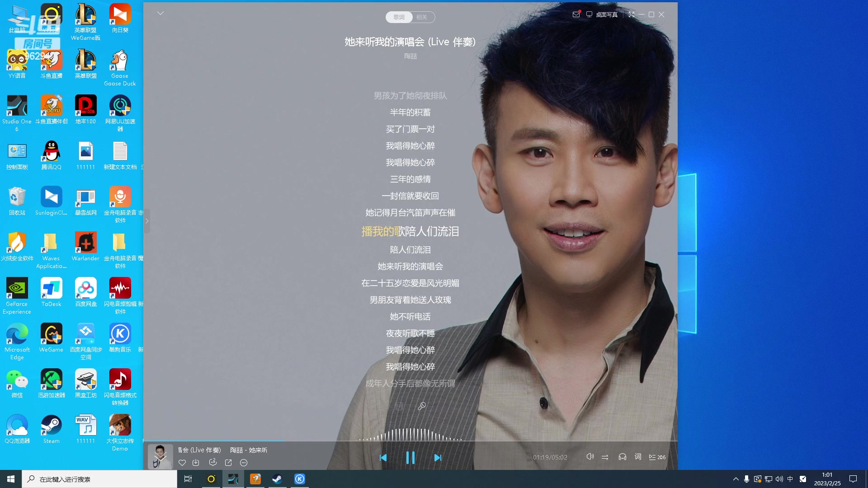Select the 歌词 tab
The height and width of the screenshot is (488, 868).
399,17
